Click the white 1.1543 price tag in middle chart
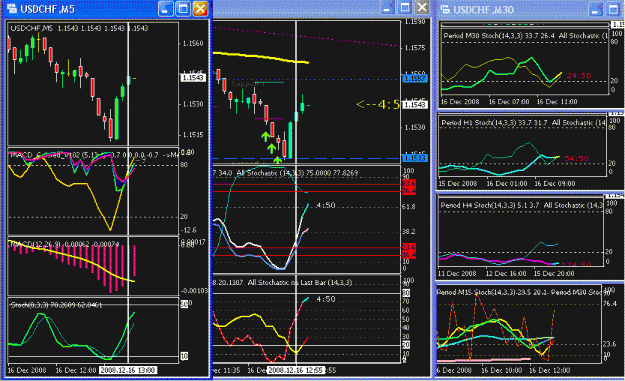Image resolution: width=625 pixels, height=381 pixels. 415,105
